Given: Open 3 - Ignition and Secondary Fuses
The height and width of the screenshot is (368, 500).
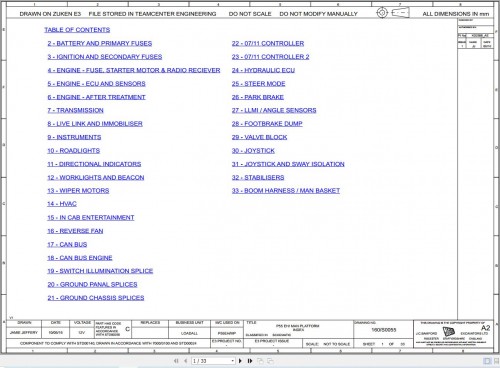Looking at the screenshot, I should (x=105, y=57).
